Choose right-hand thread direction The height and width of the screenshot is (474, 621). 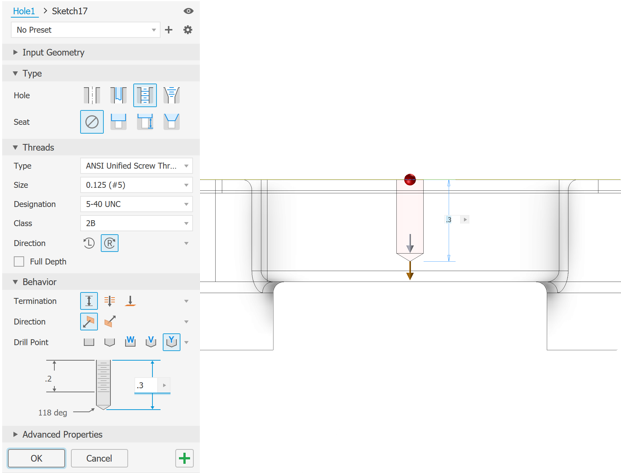coord(110,243)
